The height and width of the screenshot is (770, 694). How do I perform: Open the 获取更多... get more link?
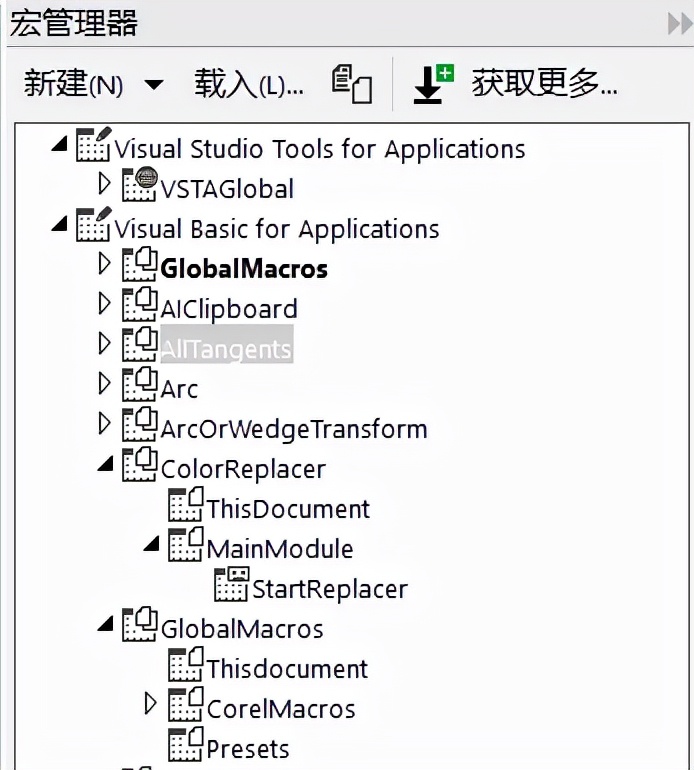coord(544,83)
